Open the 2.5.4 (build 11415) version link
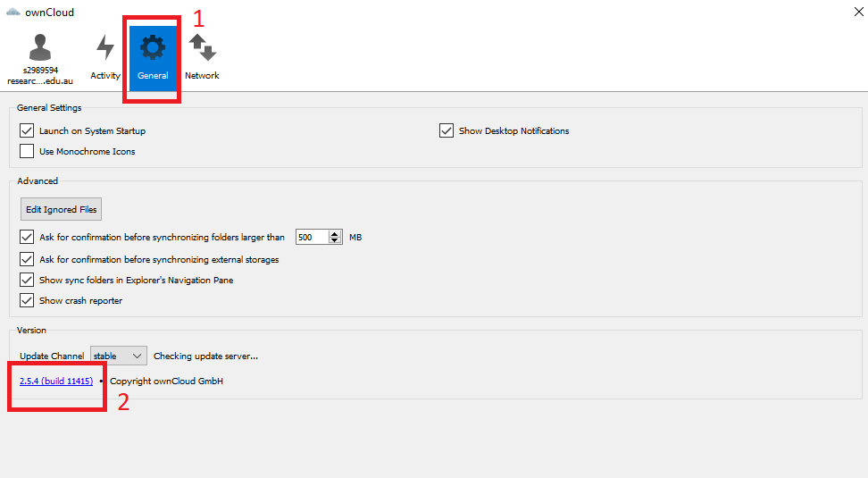The height and width of the screenshot is (478, 868). 56,382
